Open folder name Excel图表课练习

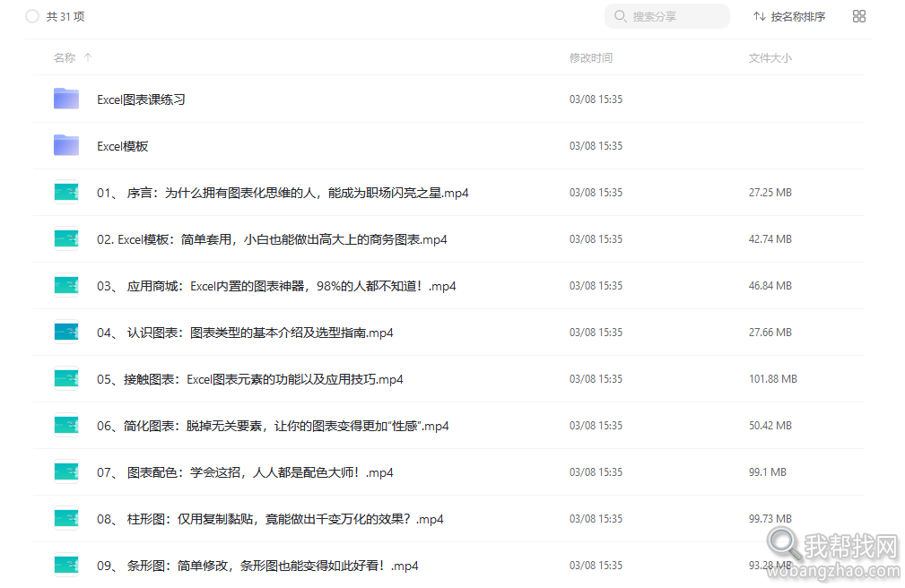pyautogui.click(x=141, y=99)
